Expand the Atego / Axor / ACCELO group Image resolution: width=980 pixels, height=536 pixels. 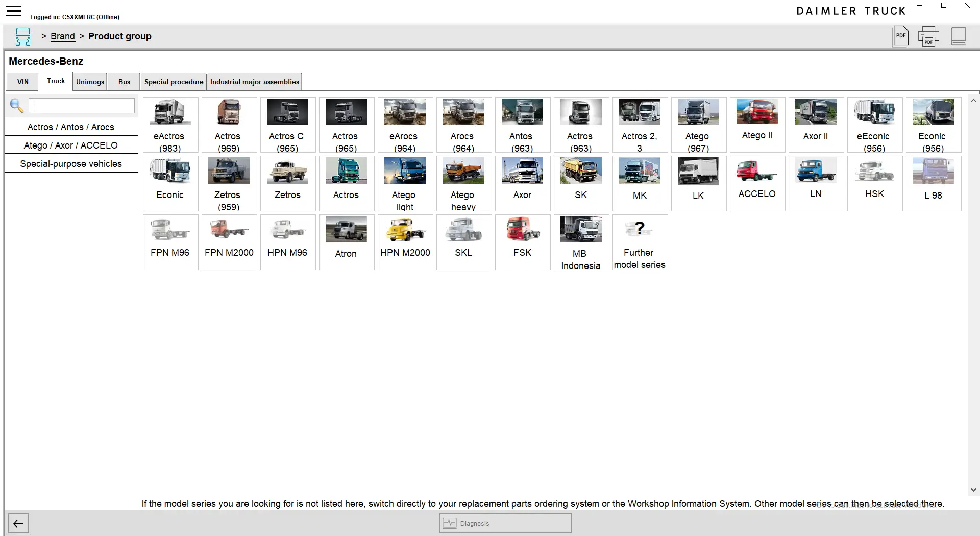[71, 145]
